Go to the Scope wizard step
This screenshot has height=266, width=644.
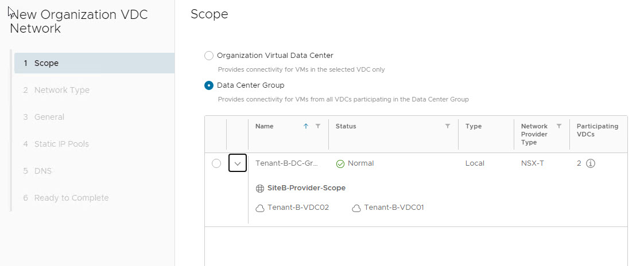(x=46, y=63)
